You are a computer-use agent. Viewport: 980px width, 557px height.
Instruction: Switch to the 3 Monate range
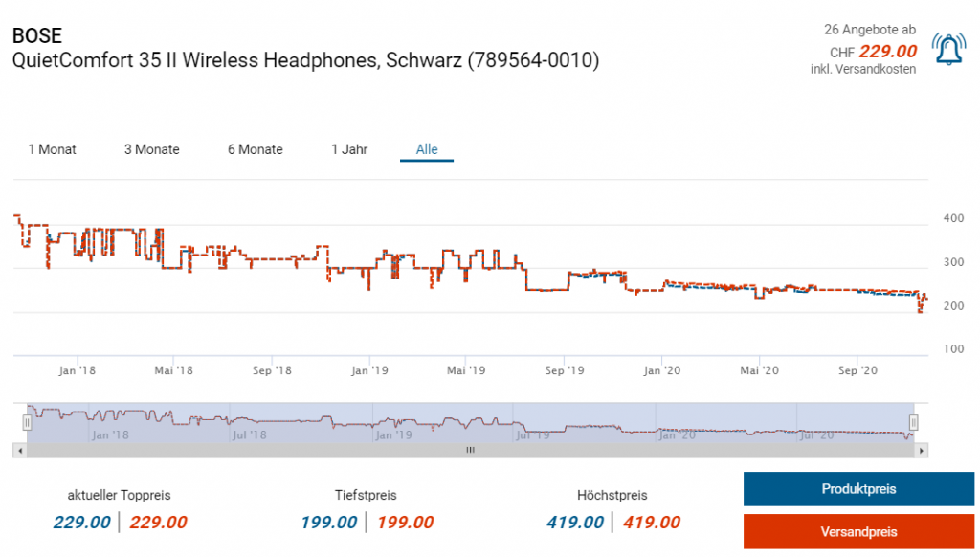pyautogui.click(x=151, y=149)
